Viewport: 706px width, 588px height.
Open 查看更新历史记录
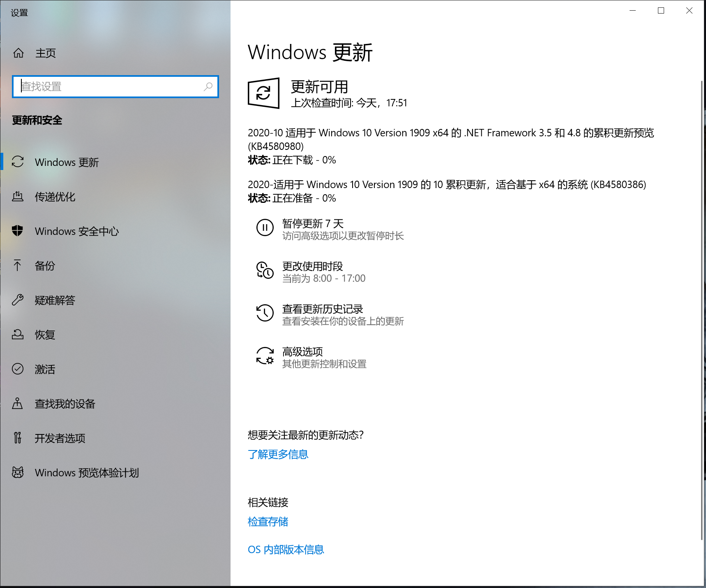pyautogui.click(x=323, y=309)
